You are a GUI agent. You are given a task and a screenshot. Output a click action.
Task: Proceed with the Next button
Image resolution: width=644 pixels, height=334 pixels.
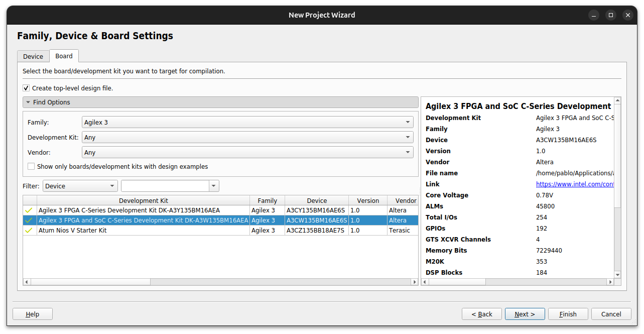[x=525, y=314]
